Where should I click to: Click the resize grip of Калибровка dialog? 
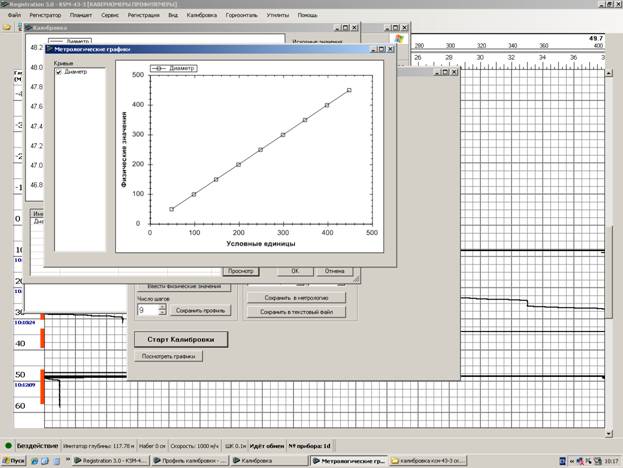pos(356,280)
